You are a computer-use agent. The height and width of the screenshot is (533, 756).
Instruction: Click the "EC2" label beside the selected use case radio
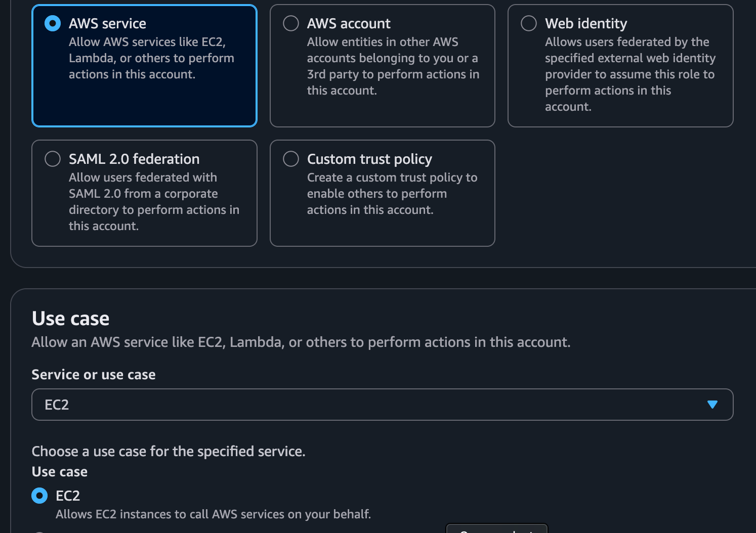pyautogui.click(x=68, y=496)
